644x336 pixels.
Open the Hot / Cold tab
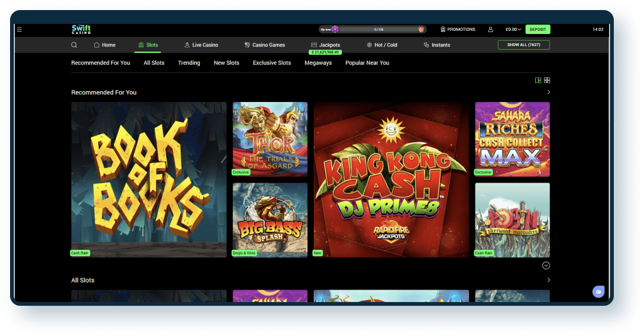pos(382,45)
